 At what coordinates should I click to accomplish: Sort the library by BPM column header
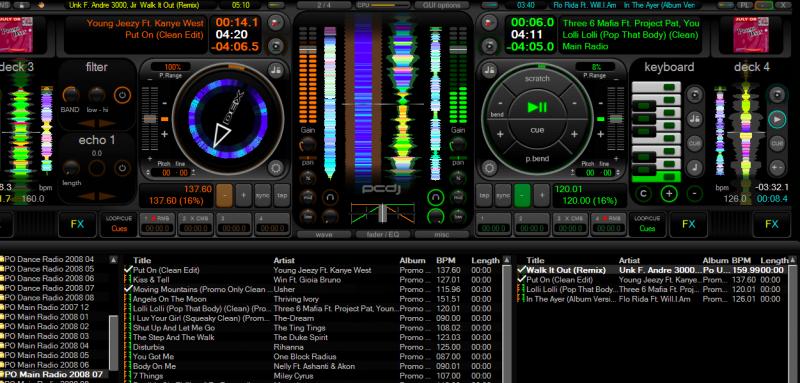pyautogui.click(x=446, y=261)
